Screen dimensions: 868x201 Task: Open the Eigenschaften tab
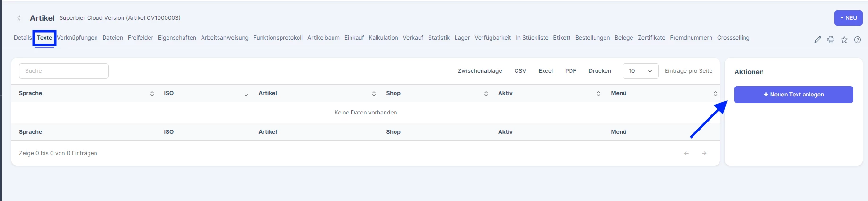point(177,38)
